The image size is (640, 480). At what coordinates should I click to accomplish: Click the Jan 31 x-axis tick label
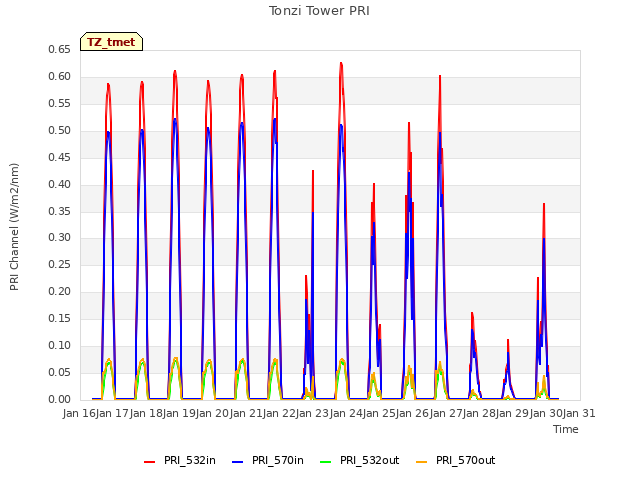click(x=579, y=413)
